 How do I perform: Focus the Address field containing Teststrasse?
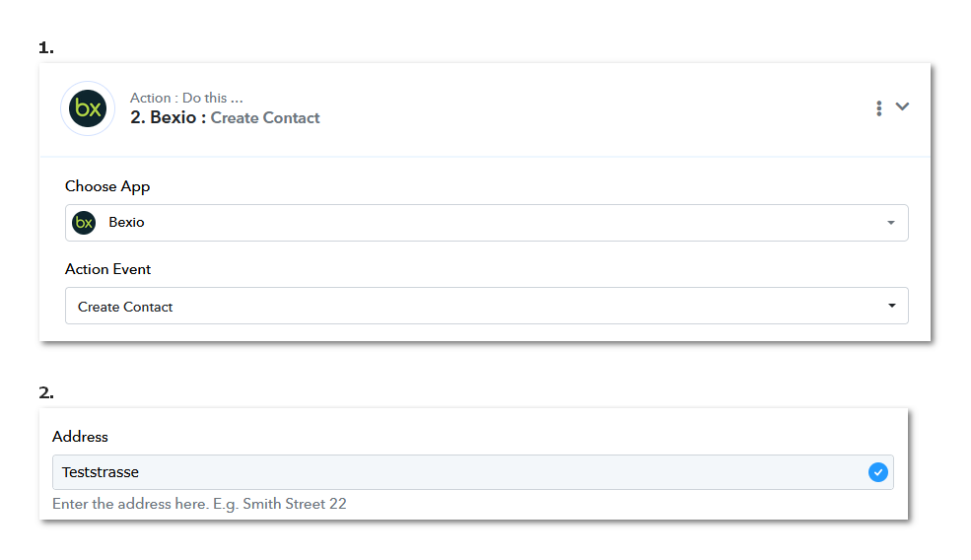tap(472, 472)
